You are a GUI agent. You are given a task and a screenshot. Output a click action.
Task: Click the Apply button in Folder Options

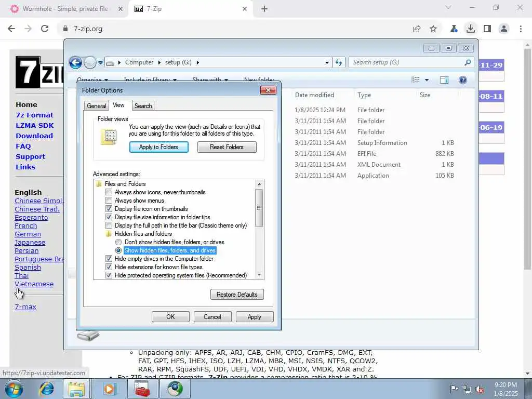[255, 317]
